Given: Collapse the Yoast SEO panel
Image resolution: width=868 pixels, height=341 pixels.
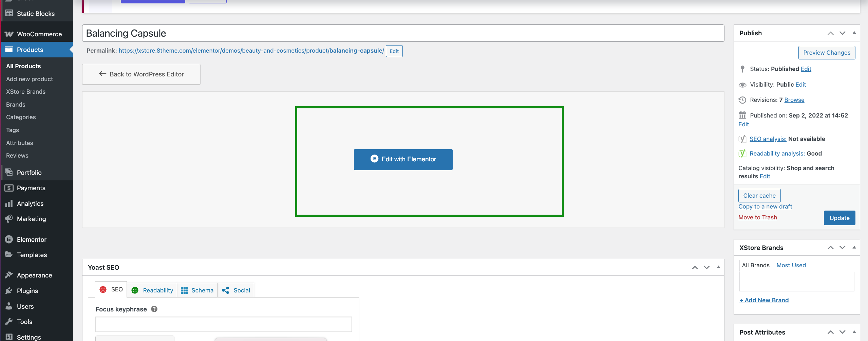Looking at the screenshot, I should click(718, 267).
